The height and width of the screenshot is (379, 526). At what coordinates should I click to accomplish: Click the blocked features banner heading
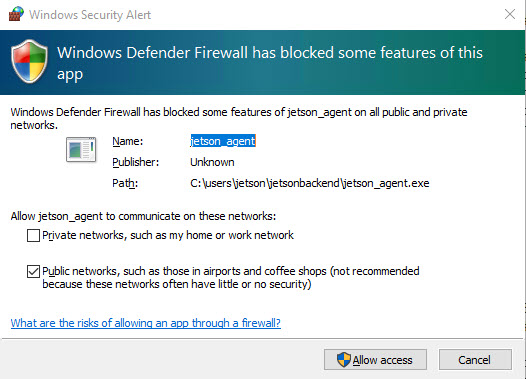pos(270,63)
